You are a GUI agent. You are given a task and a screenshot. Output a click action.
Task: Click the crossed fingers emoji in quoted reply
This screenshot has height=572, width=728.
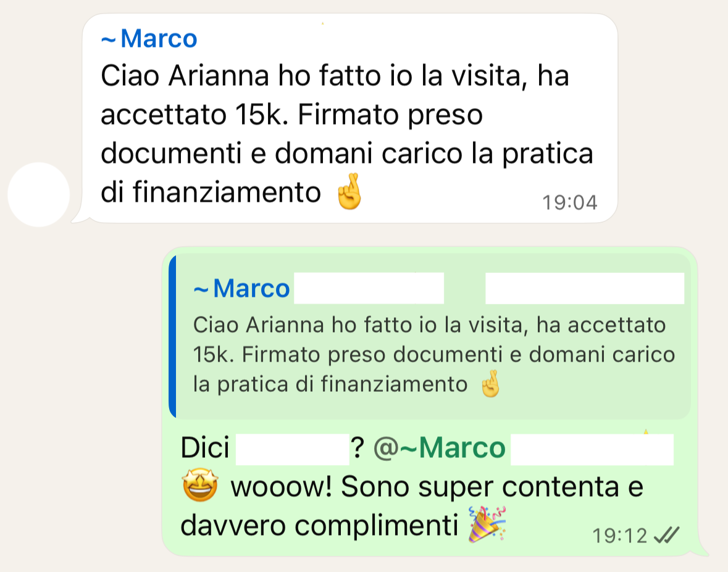point(490,384)
